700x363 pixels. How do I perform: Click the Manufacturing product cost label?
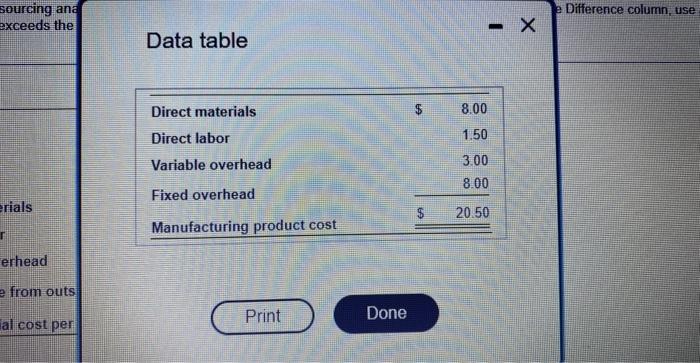244,226
